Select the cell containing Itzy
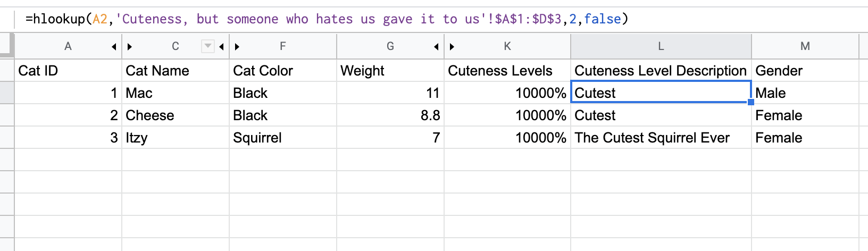This screenshot has height=251, width=868. (176, 137)
